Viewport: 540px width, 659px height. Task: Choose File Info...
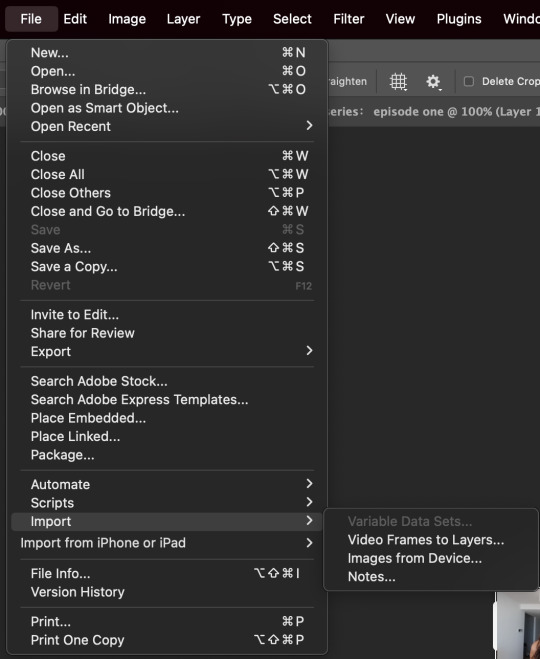coord(167,574)
